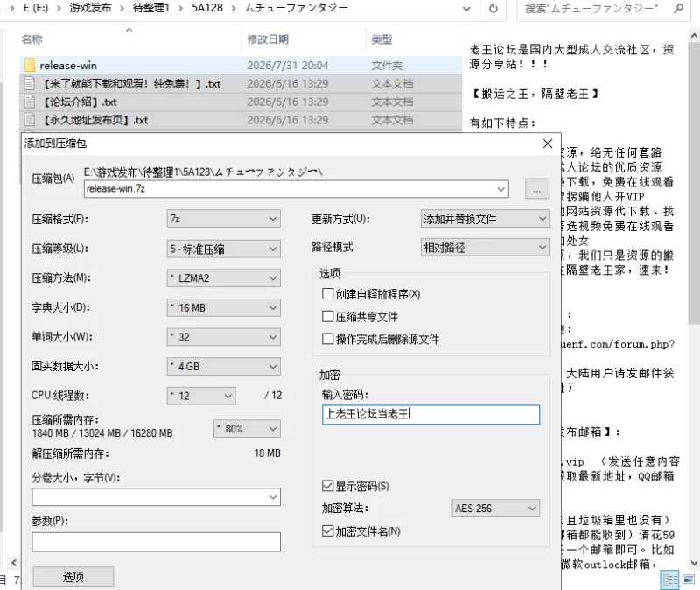Click the 输入密码 password field
The width and height of the screenshot is (700, 590).
(430, 414)
